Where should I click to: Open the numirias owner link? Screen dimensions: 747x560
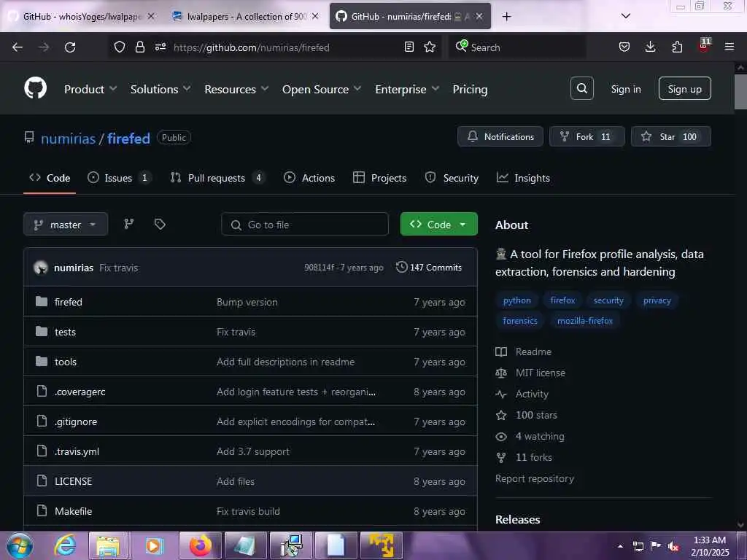click(68, 138)
